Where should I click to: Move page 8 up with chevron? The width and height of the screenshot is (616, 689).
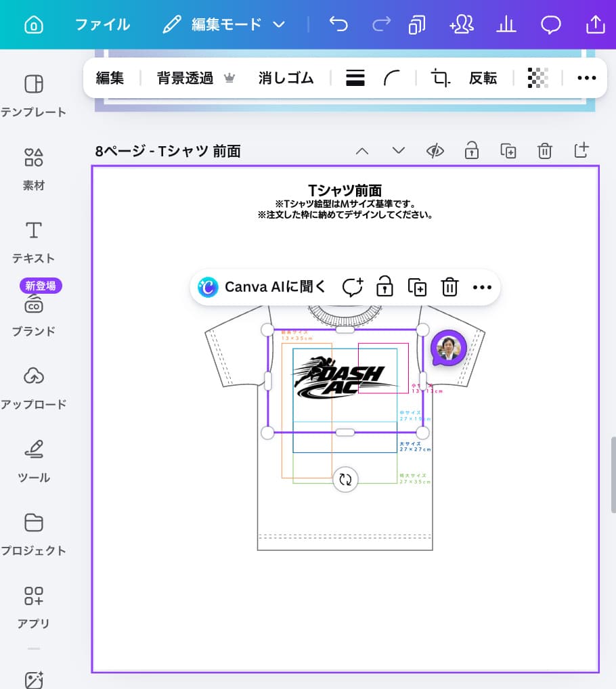pos(362,151)
